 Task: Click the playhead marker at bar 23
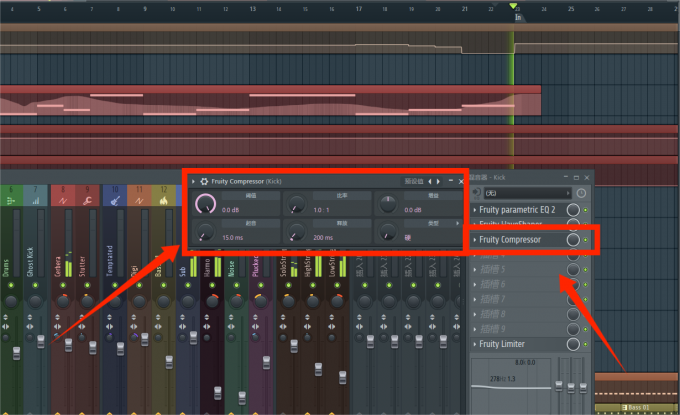(513, 6)
